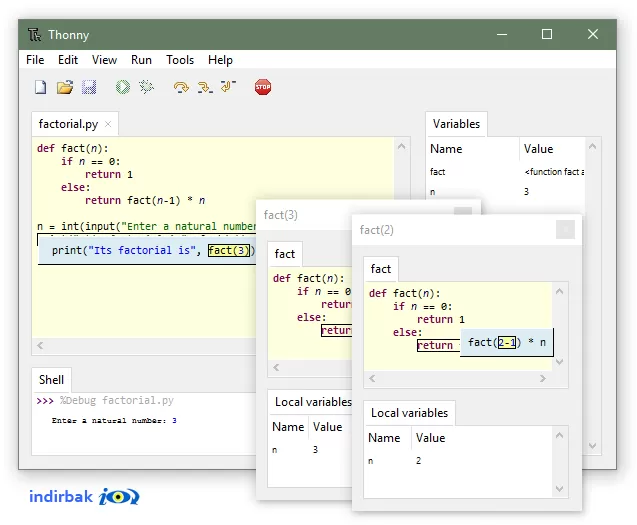Click the 'def fact(n):' line in main editor
The height and width of the screenshot is (525, 637).
[x=73, y=148]
